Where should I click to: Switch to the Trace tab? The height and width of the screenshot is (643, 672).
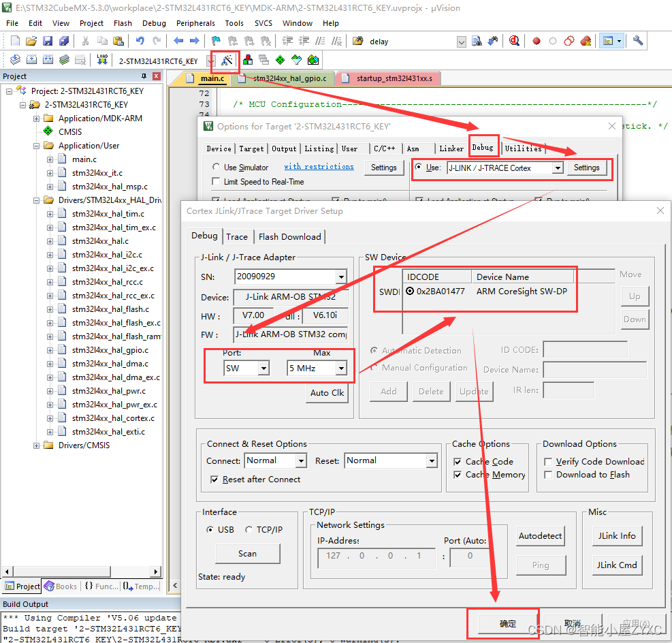click(237, 236)
